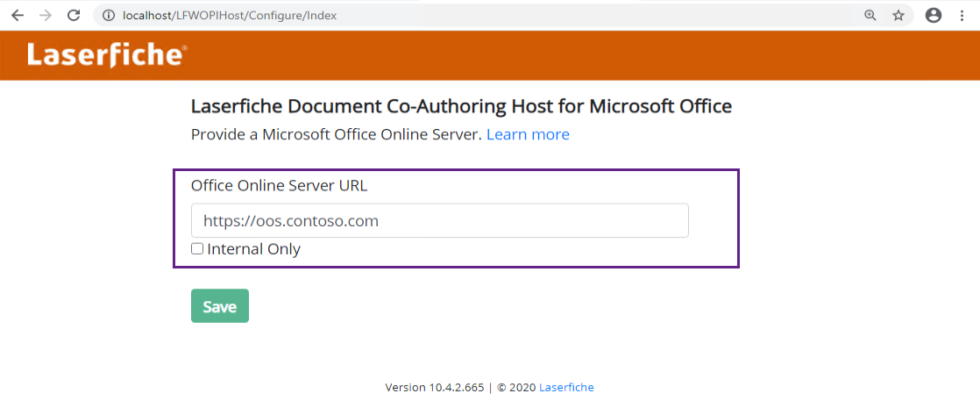980x415 pixels.
Task: Click the Office Online Server URL label
Action: pyautogui.click(x=280, y=186)
